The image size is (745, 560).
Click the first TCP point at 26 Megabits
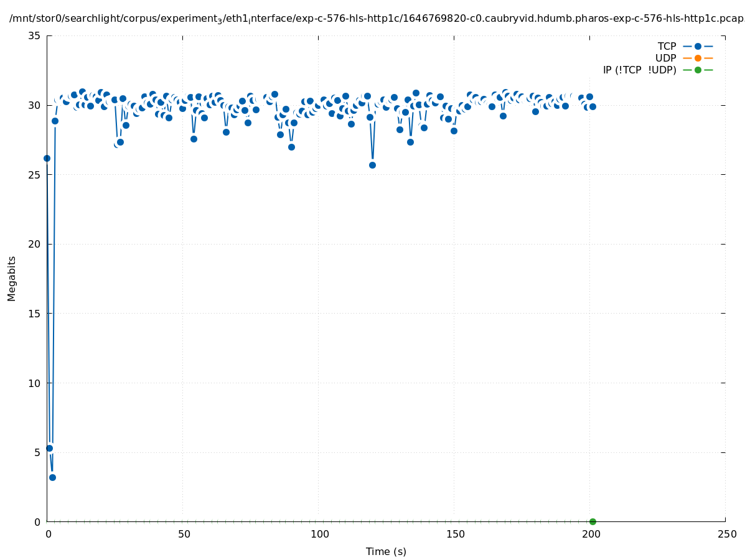pyautogui.click(x=47, y=158)
